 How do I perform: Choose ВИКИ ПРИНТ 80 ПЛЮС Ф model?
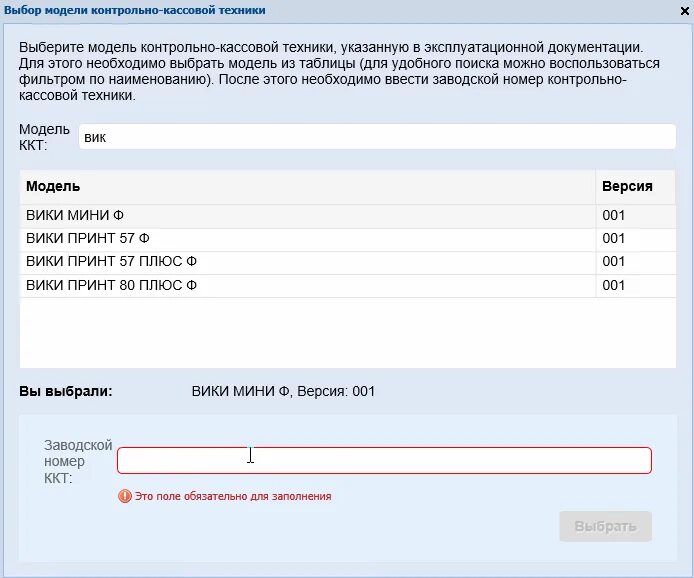click(x=347, y=285)
